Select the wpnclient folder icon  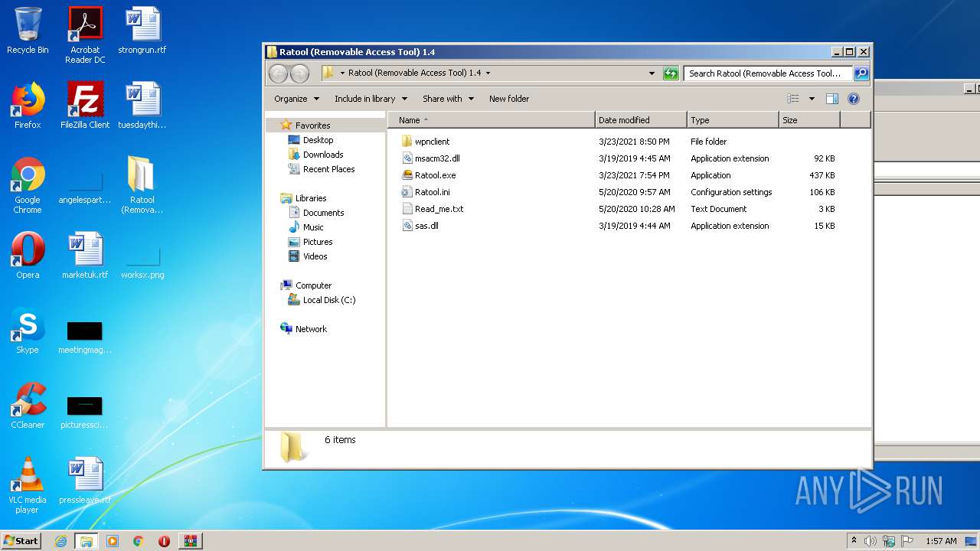(407, 142)
